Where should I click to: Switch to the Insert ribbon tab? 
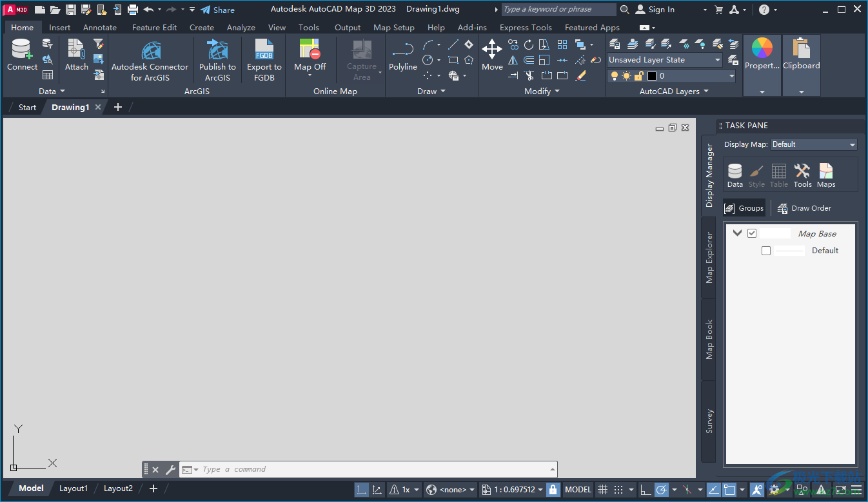60,28
